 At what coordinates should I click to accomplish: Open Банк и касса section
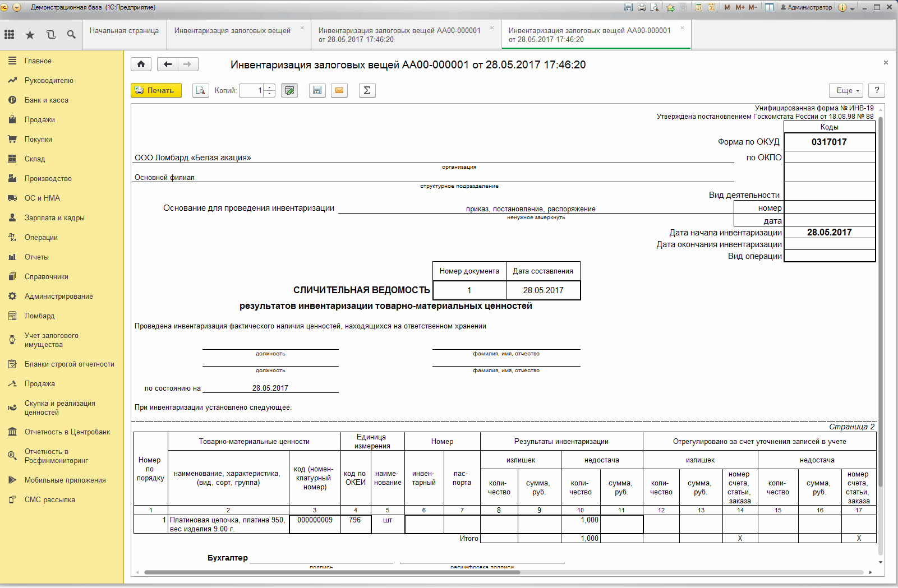(x=62, y=100)
